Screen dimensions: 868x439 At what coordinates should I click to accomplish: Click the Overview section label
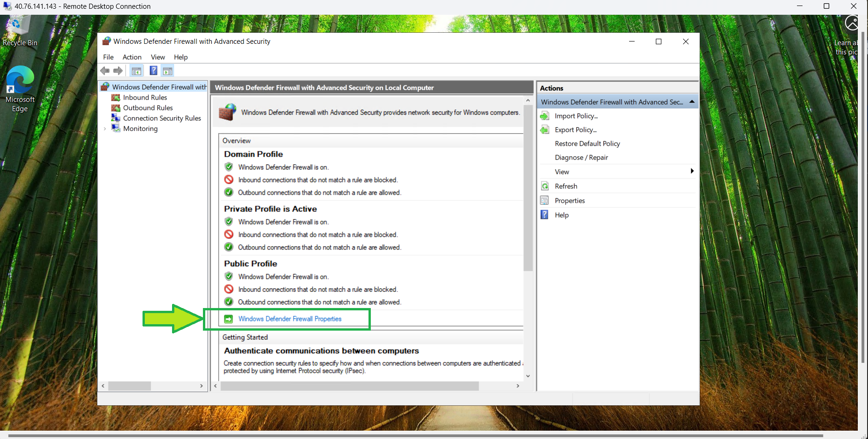click(x=237, y=141)
